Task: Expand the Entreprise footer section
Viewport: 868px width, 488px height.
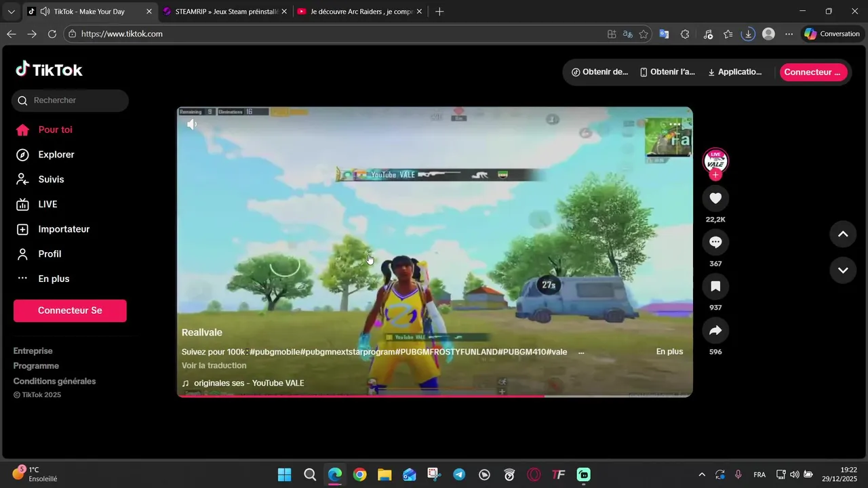Action: [x=33, y=351]
